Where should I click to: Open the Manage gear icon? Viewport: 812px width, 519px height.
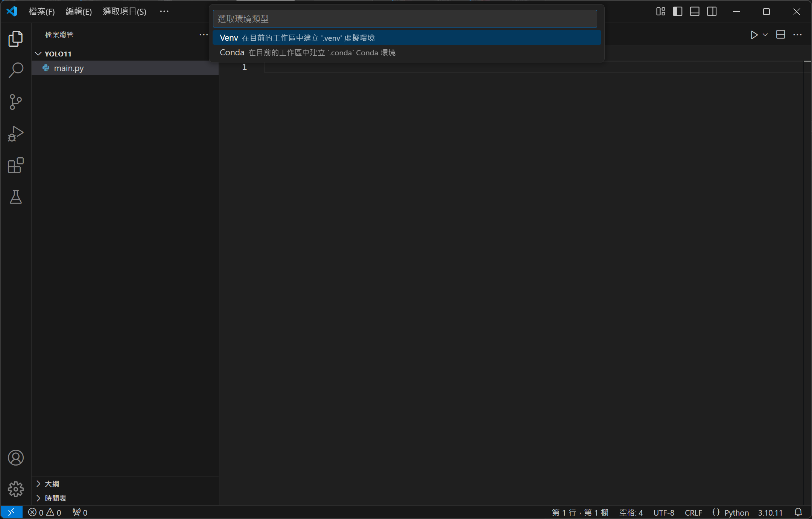coord(15,489)
